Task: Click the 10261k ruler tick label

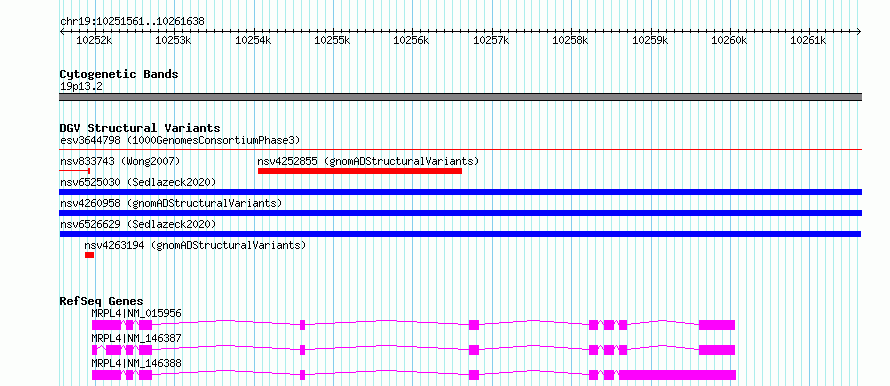Action: click(808, 40)
